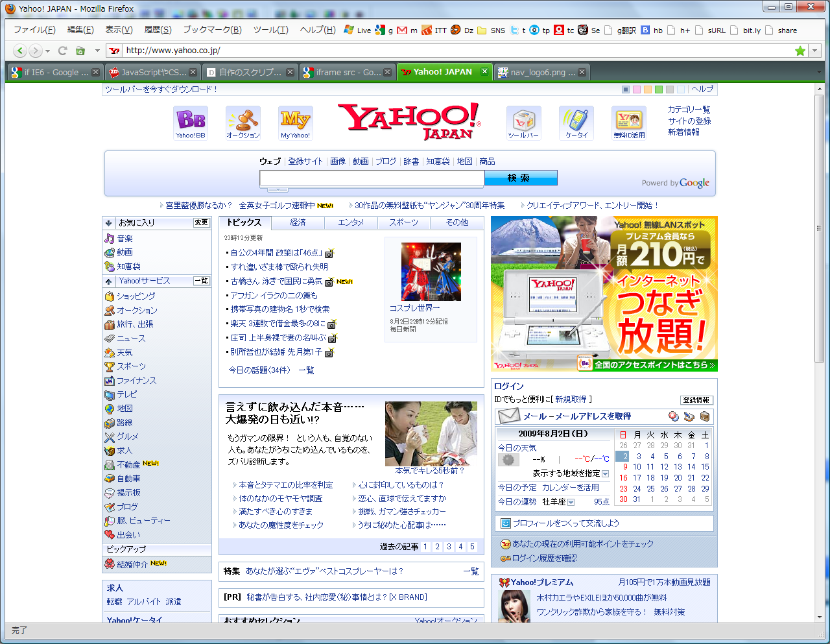Click the ショッピング bag icon in sidebar

110,296
